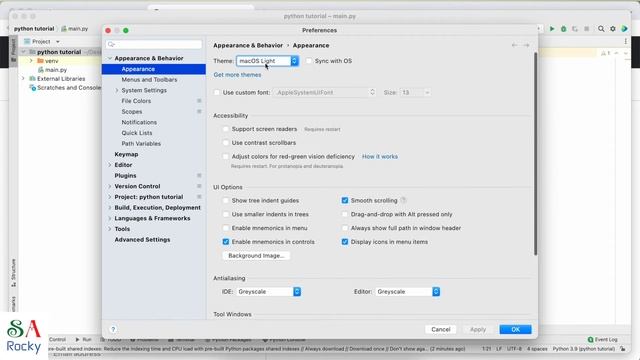Open the IDE antialiasing Greyscale dropdown

269,291
